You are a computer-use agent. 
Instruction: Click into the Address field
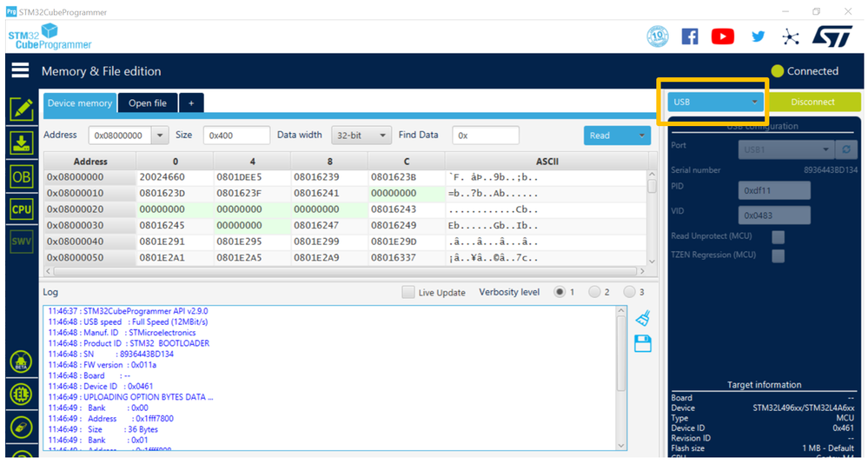point(120,135)
